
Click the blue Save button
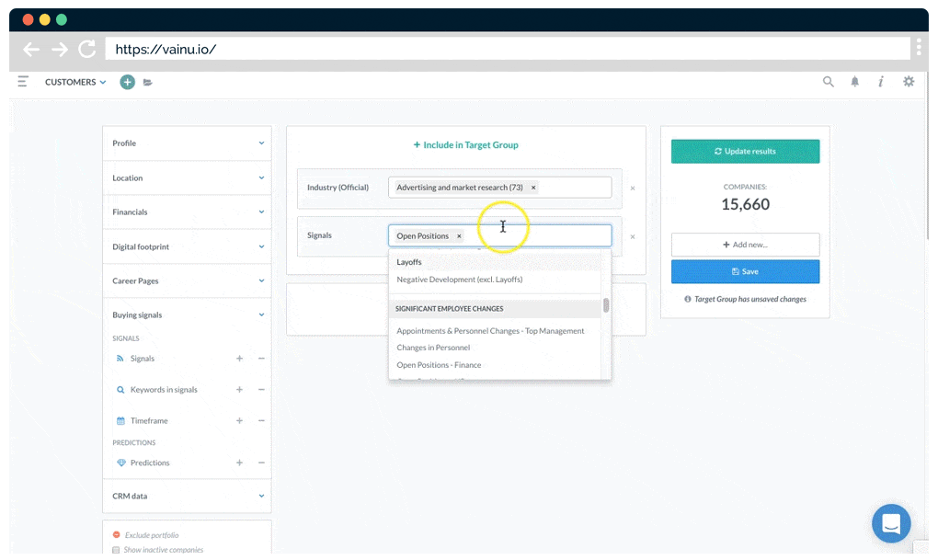(x=745, y=271)
